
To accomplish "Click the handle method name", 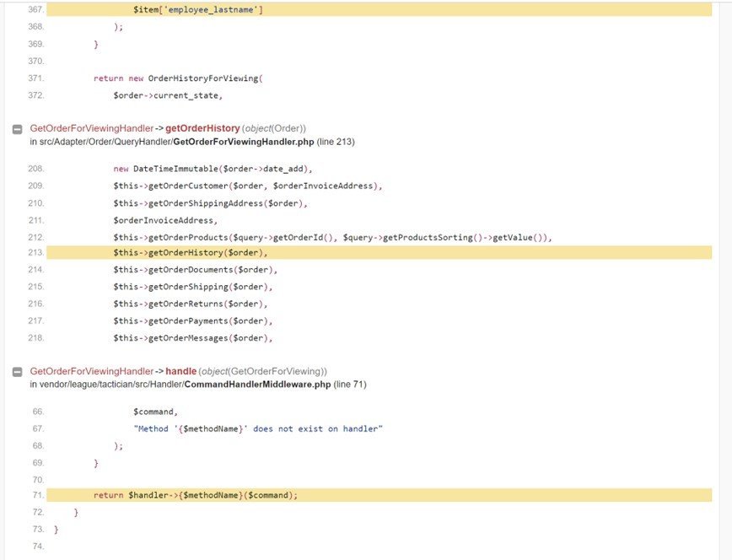I will pos(180,371).
